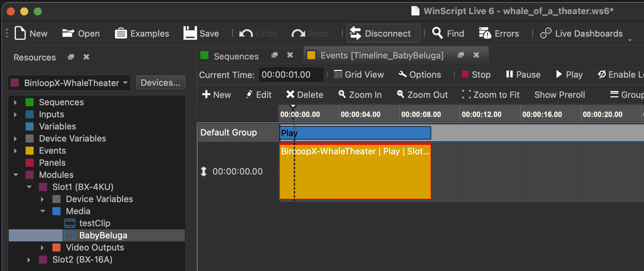644x271 pixels.
Task: Select the Events [Timeline_BabyBeluga] tab
Action: coord(381,55)
